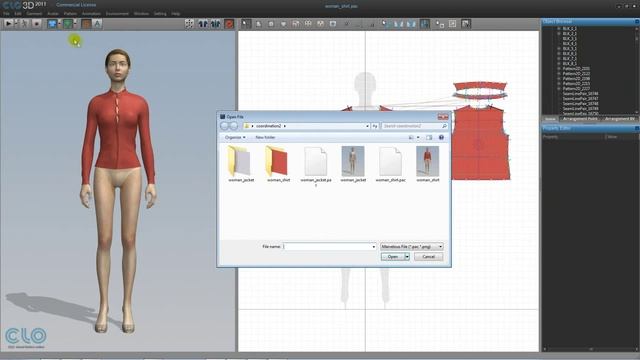Open the Organize dropdown
The image size is (640, 360).
tap(235, 138)
